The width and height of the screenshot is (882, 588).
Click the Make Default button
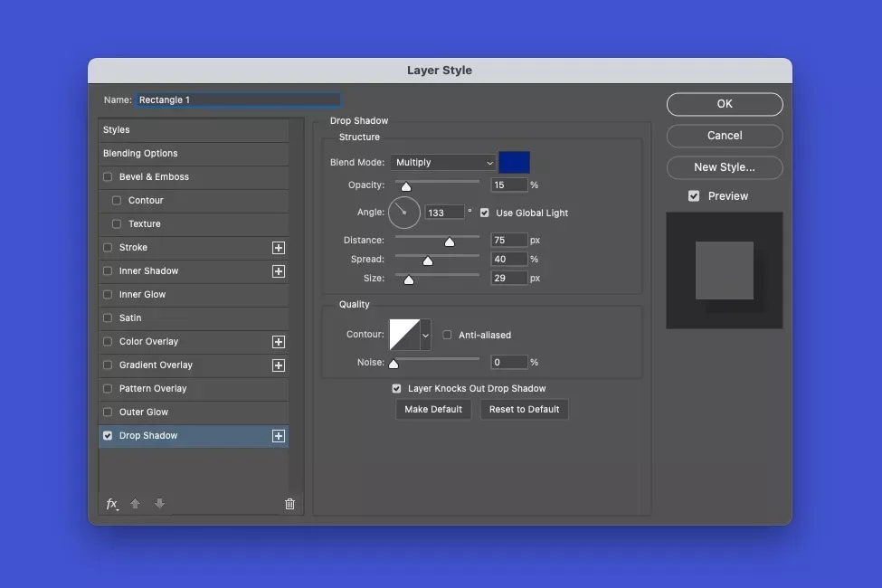pos(433,410)
